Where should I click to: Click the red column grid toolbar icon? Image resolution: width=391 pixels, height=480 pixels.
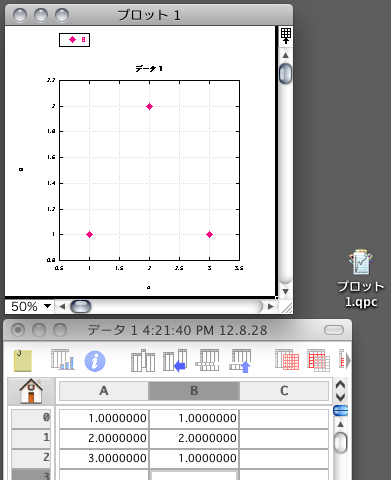tap(318, 360)
